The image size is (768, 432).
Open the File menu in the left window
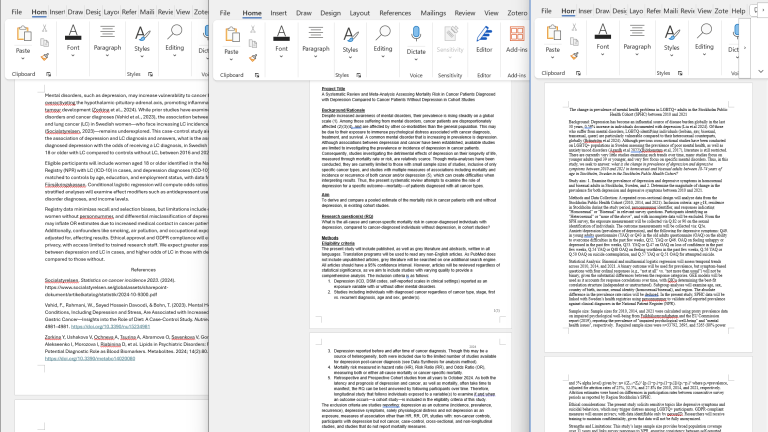coord(17,12)
